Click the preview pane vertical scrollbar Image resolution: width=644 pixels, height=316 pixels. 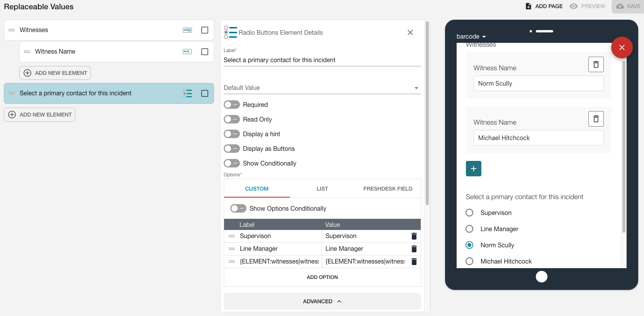624,147
